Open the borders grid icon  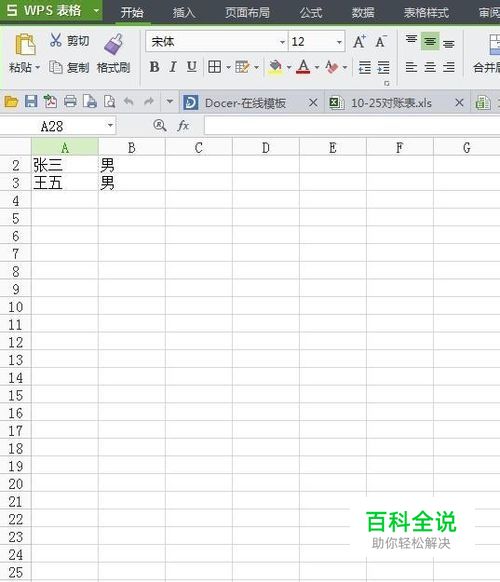tap(215, 67)
